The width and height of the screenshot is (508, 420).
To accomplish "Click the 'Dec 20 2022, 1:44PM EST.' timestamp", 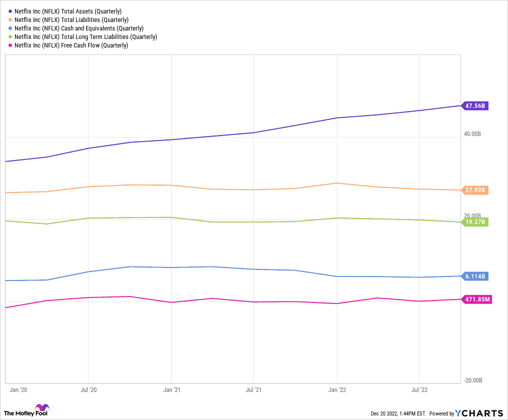I will point(398,413).
